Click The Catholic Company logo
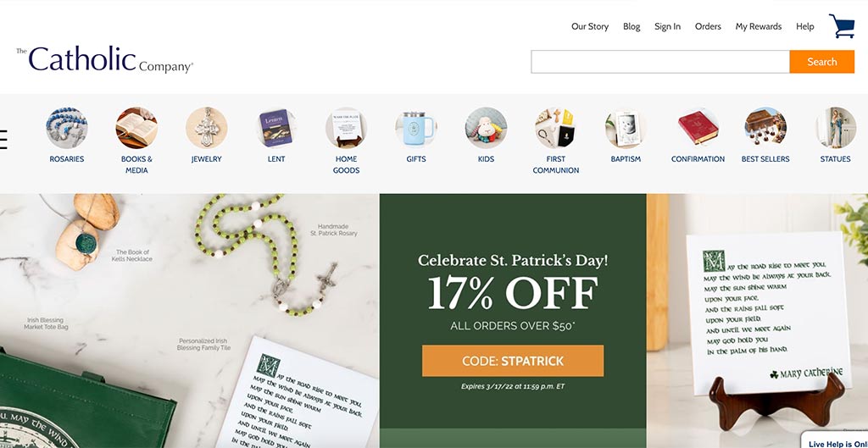Viewport: 868px width, 448px height. (104, 60)
